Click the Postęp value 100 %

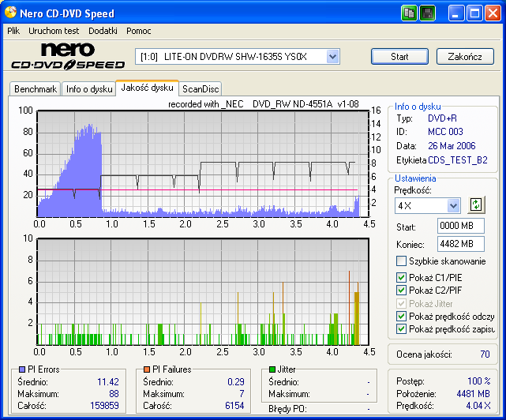pos(479,381)
